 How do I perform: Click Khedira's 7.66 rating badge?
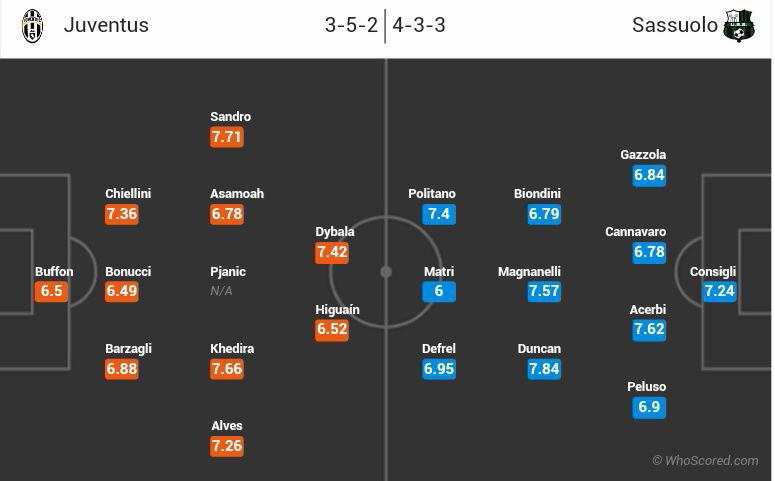(x=227, y=369)
